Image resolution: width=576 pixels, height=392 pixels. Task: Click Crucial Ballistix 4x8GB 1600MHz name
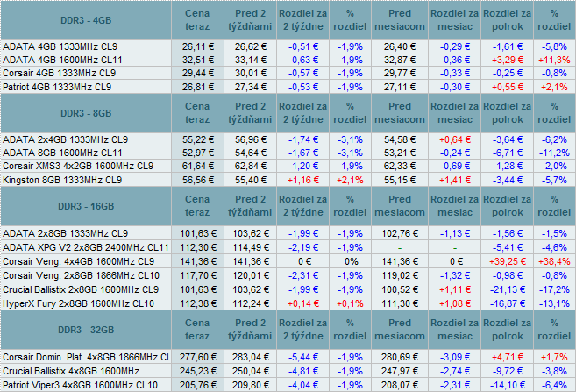point(71,371)
